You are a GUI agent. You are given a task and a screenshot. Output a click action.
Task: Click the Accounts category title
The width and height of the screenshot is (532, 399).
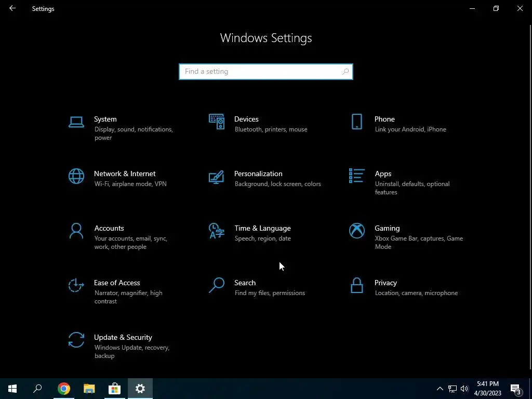[109, 229]
